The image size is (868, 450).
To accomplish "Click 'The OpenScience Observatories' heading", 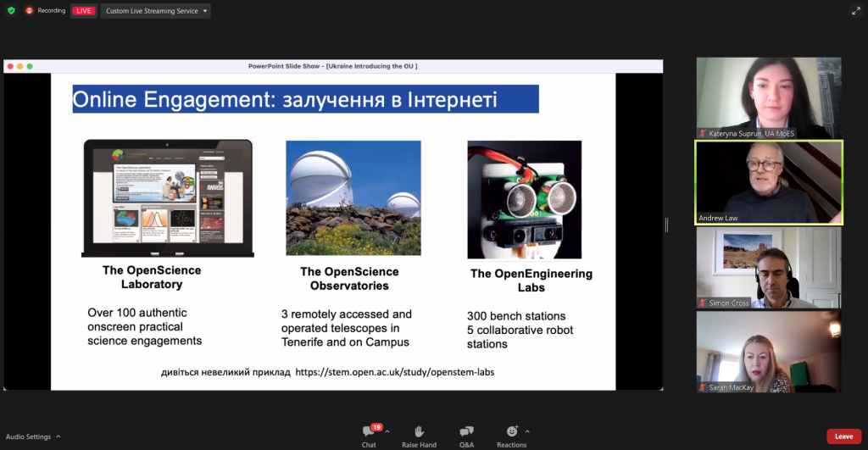I will click(x=349, y=279).
